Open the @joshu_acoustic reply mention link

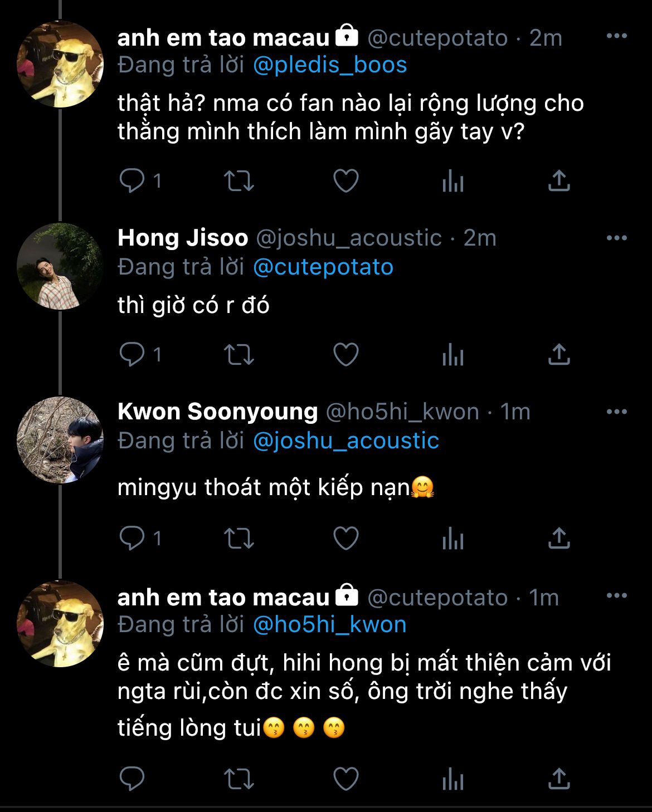point(346,441)
